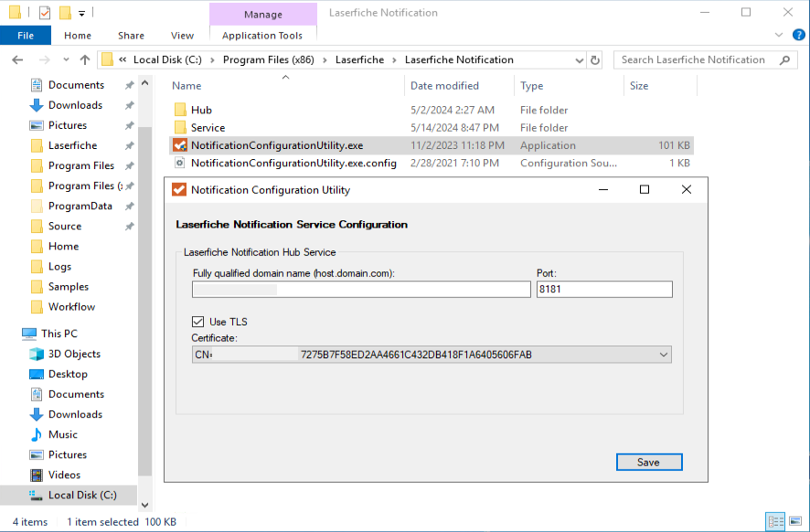Focus the fully qualified domain name field
Viewport: 810px width, 532px height.
[361, 289]
